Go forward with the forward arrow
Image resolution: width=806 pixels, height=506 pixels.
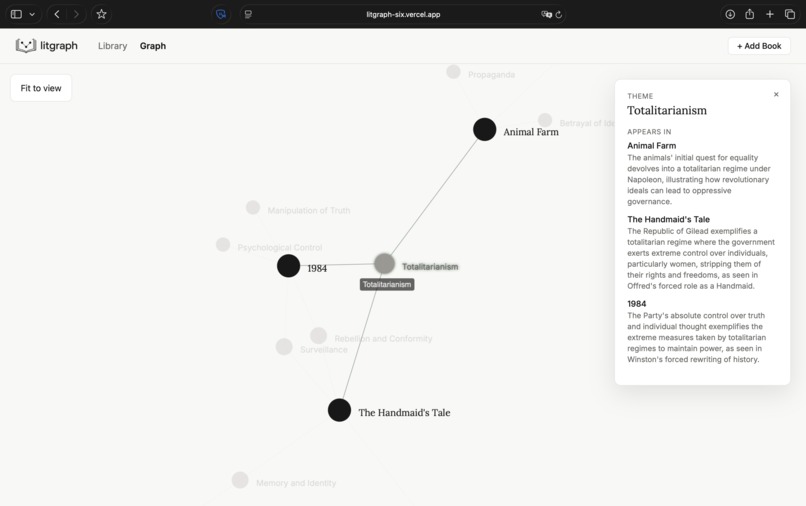[x=76, y=14]
